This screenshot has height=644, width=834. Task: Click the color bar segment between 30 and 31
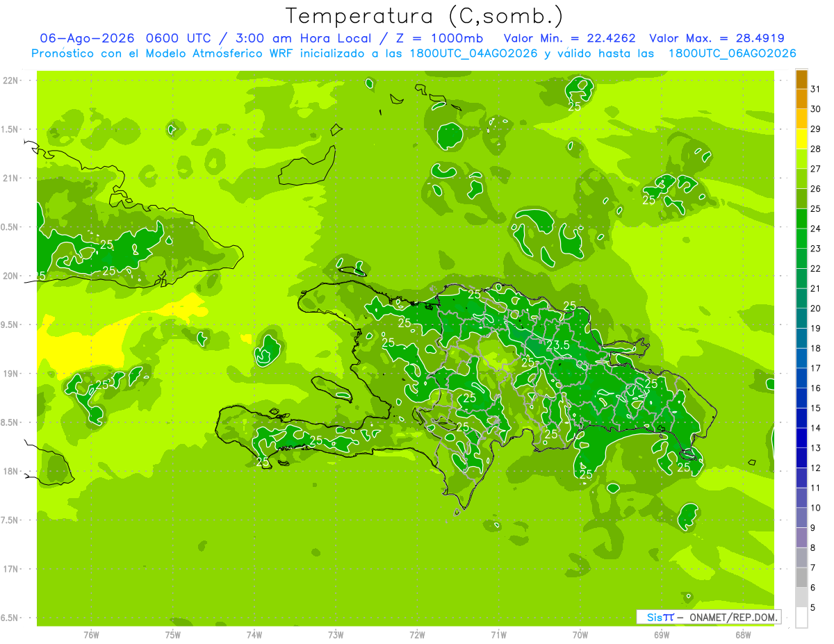pos(801,99)
